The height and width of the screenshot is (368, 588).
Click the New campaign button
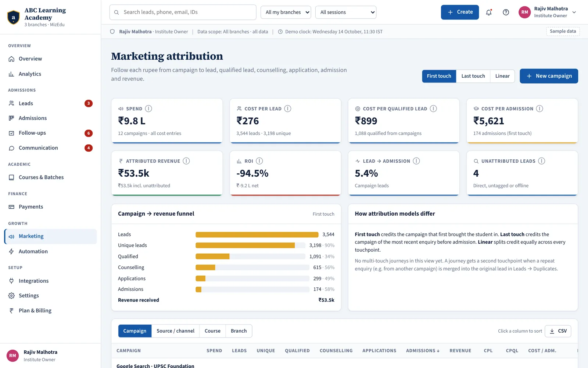click(549, 76)
